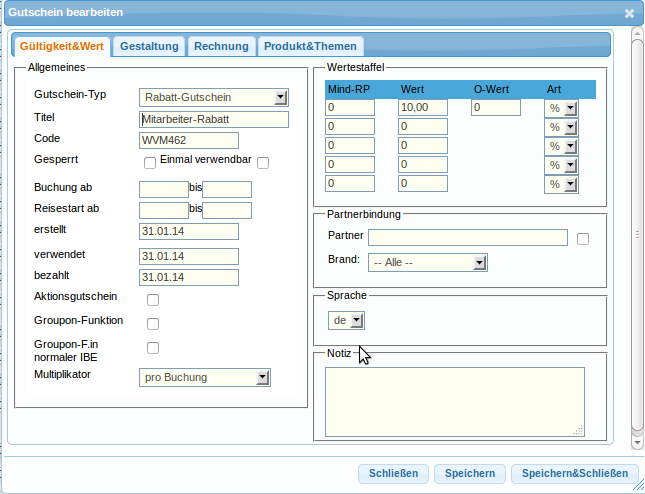
Task: Close the Gutschein bearbeiten dialog
Action: coord(629,14)
